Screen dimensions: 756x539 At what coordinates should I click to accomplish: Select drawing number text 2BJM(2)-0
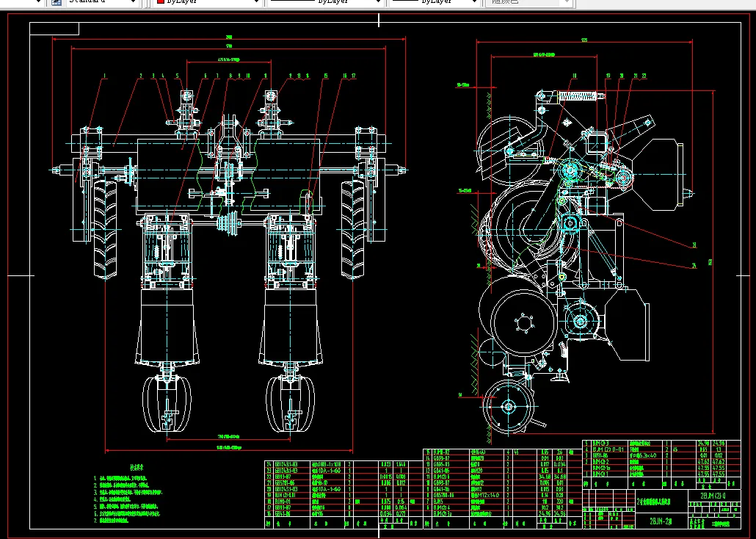pos(713,496)
